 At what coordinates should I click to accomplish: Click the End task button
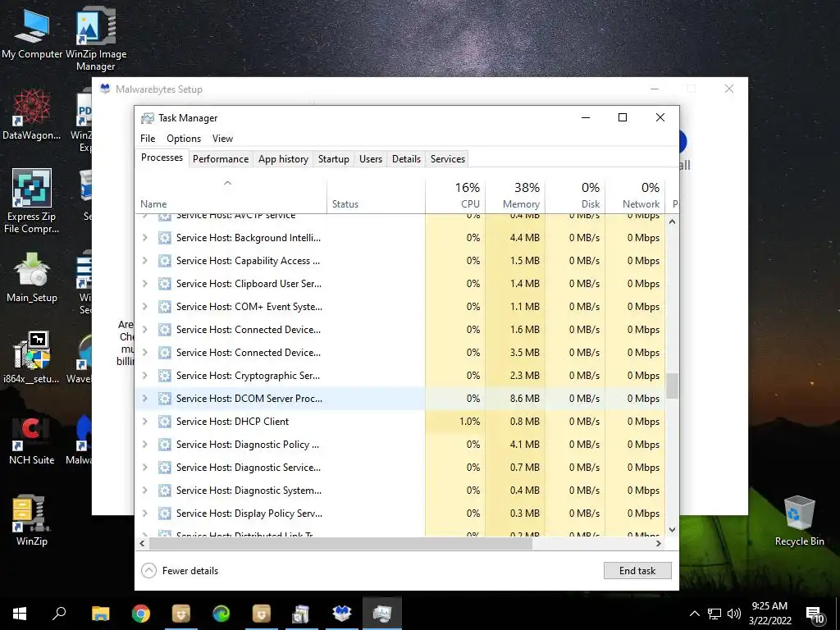[x=637, y=571]
